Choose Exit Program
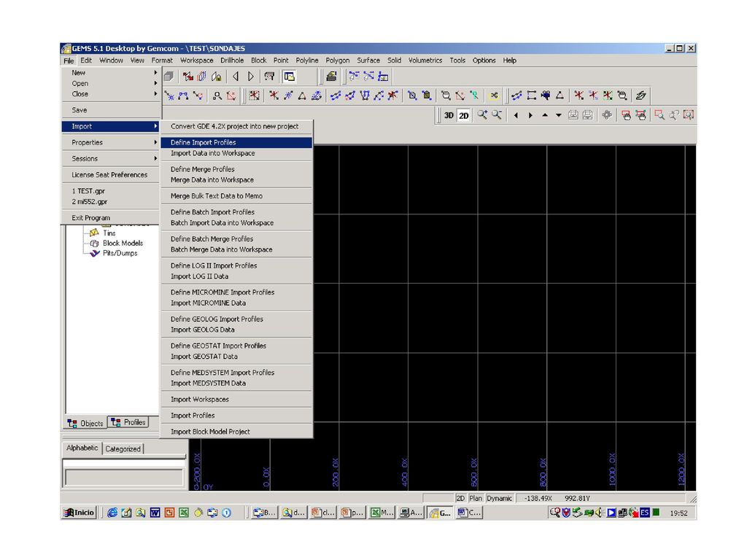Image resolution: width=747 pixels, height=560 pixels. click(x=112, y=217)
